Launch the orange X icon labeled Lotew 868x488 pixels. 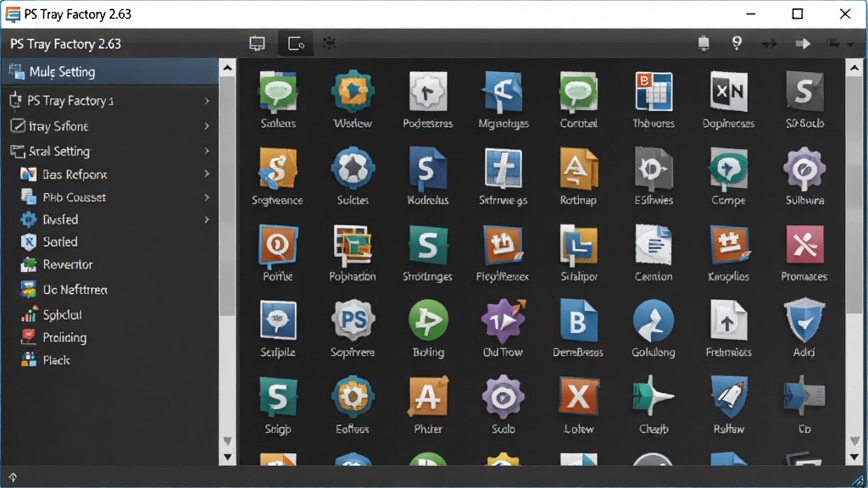click(x=578, y=396)
